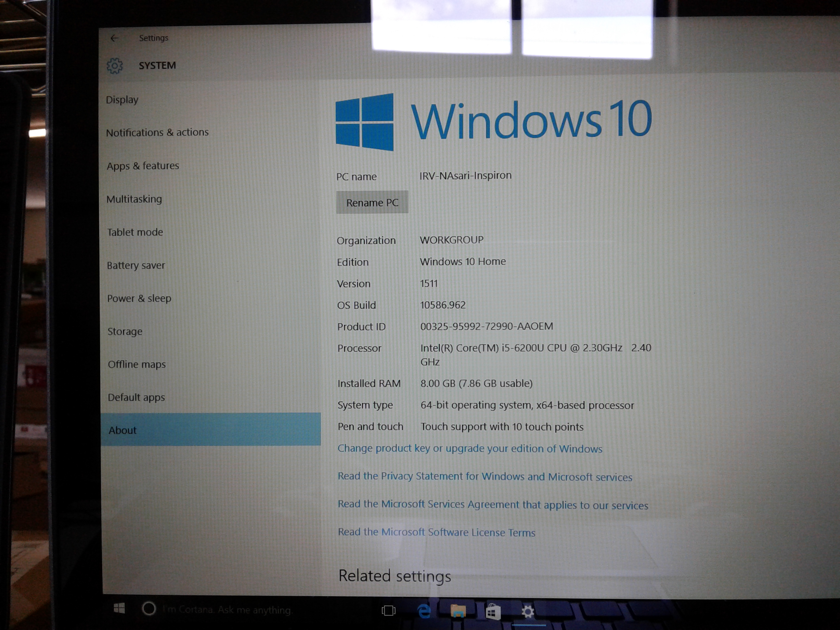Go to Notifications & actions
Image resolution: width=840 pixels, height=630 pixels.
click(x=157, y=132)
